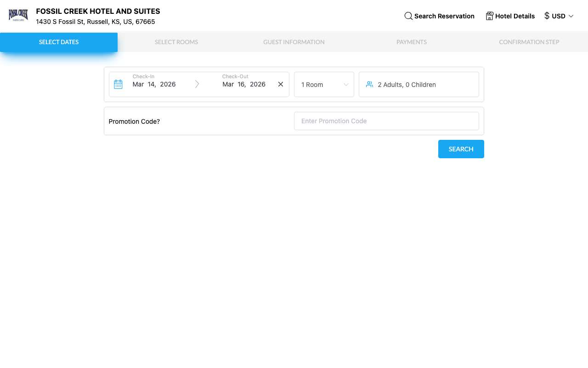This screenshot has height=368, width=588.
Task: Click the Hotel Details building icon
Action: [489, 16]
